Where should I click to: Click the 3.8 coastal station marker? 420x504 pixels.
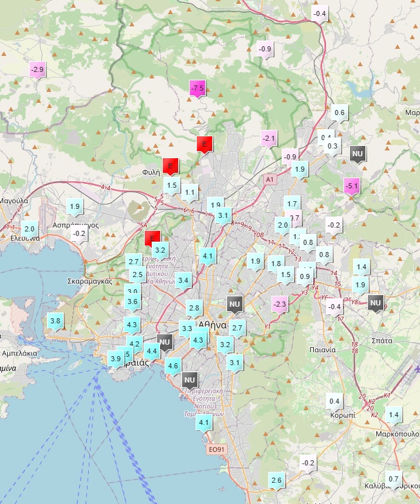pos(55,321)
